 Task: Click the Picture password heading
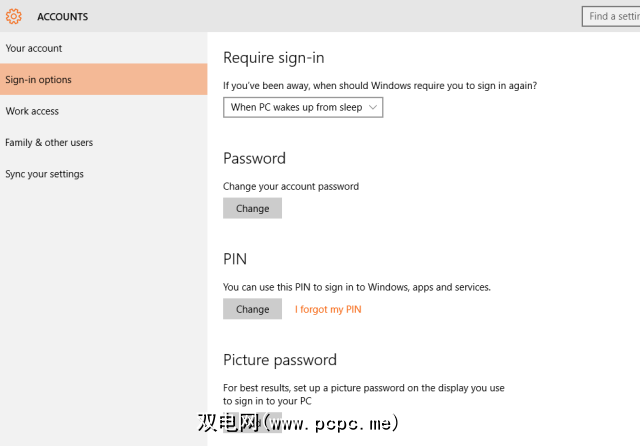(279, 360)
